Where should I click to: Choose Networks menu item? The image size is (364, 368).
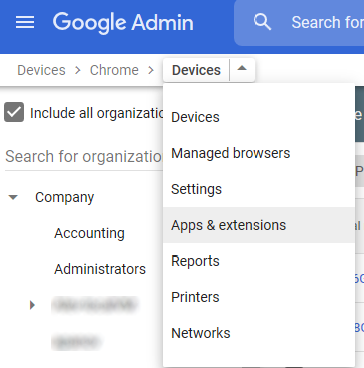[x=259, y=333]
